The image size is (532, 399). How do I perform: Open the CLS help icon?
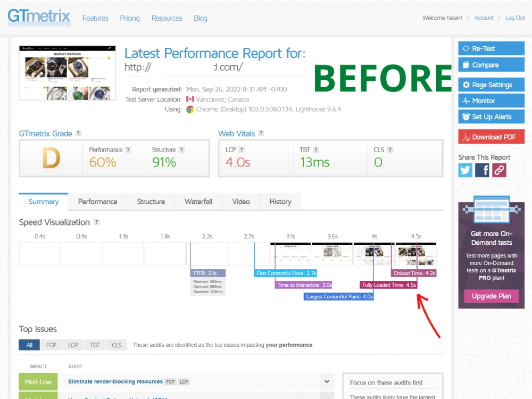[390, 149]
